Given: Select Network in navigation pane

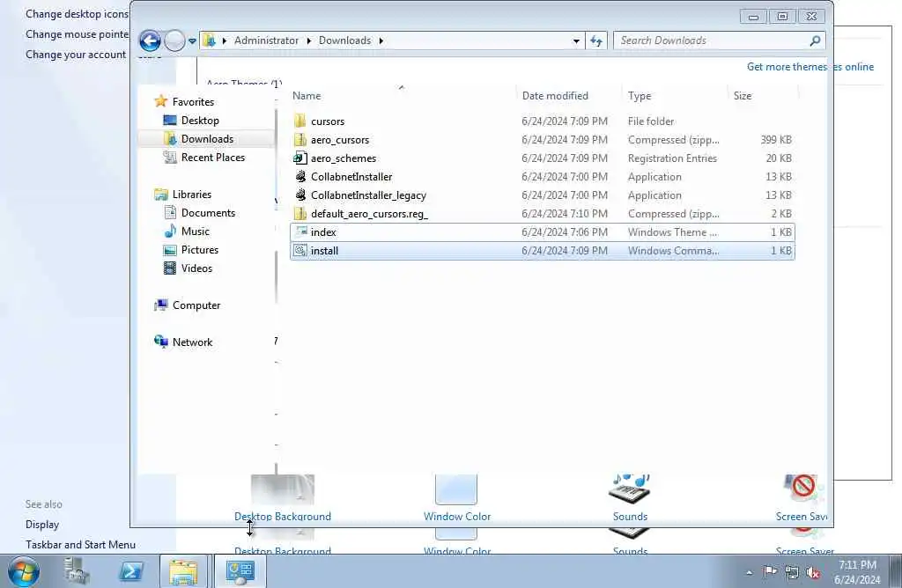Looking at the screenshot, I should pos(192,342).
